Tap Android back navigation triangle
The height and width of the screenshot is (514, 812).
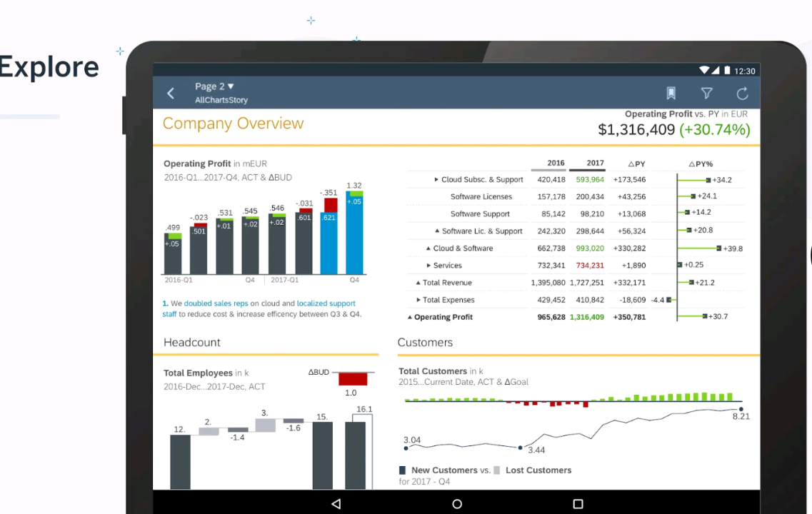[x=336, y=503]
